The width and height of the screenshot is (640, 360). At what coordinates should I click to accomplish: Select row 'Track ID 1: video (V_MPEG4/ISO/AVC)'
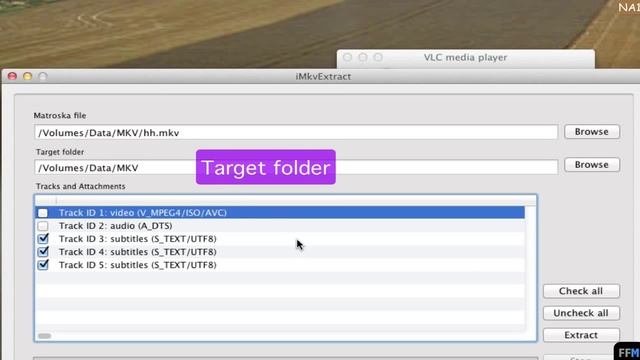coord(280,213)
